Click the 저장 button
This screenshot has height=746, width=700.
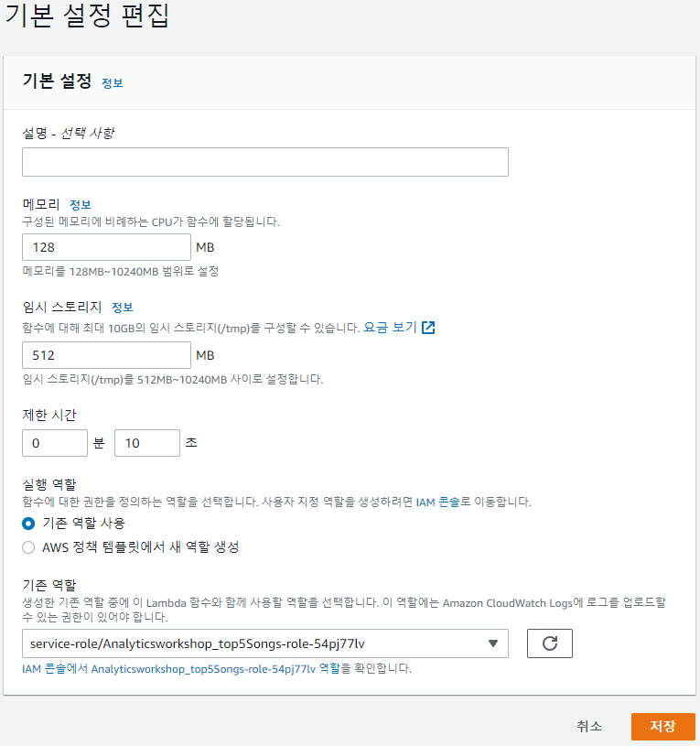662,726
